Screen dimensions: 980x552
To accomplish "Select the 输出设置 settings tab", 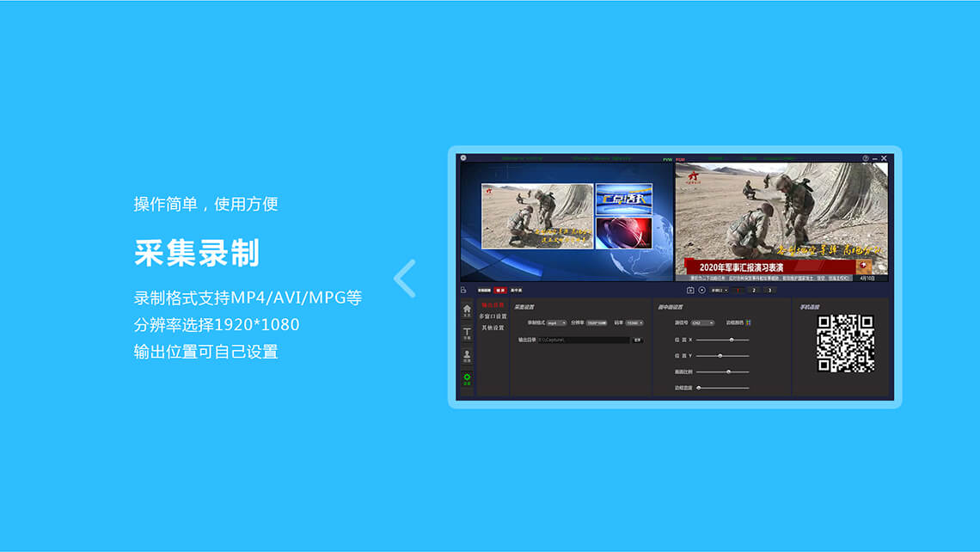I will (x=493, y=305).
